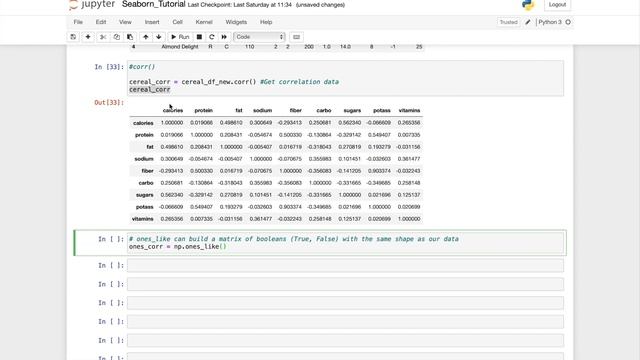This screenshot has height=360, width=640.
Task: Click the protein row label
Action: pos(144,135)
